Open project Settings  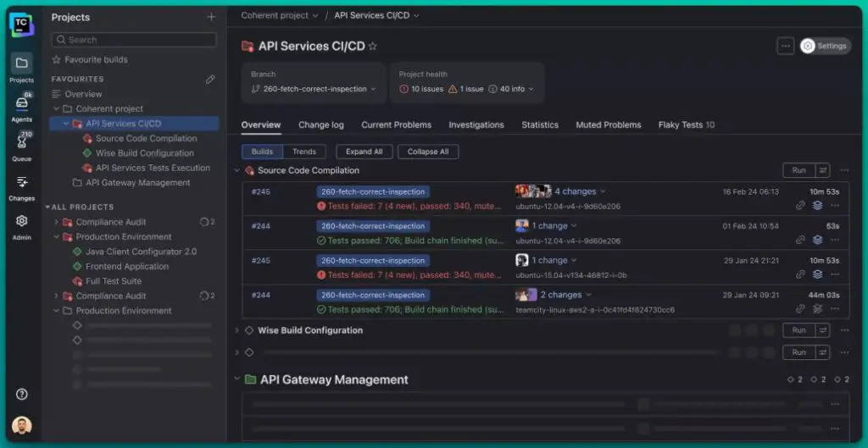(x=826, y=46)
